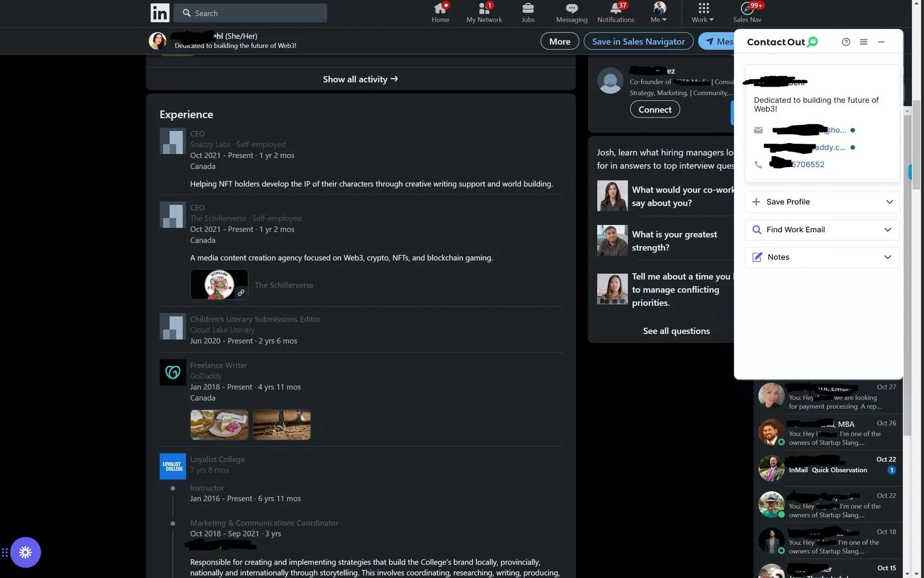
Task: Click Save in Sales Navigator button
Action: pos(638,41)
